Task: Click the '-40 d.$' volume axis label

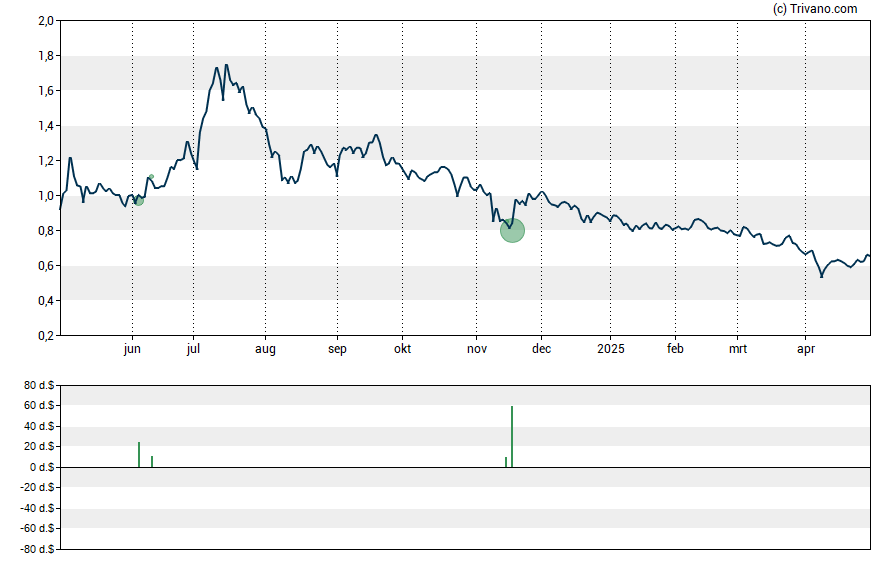Action: coord(37,508)
